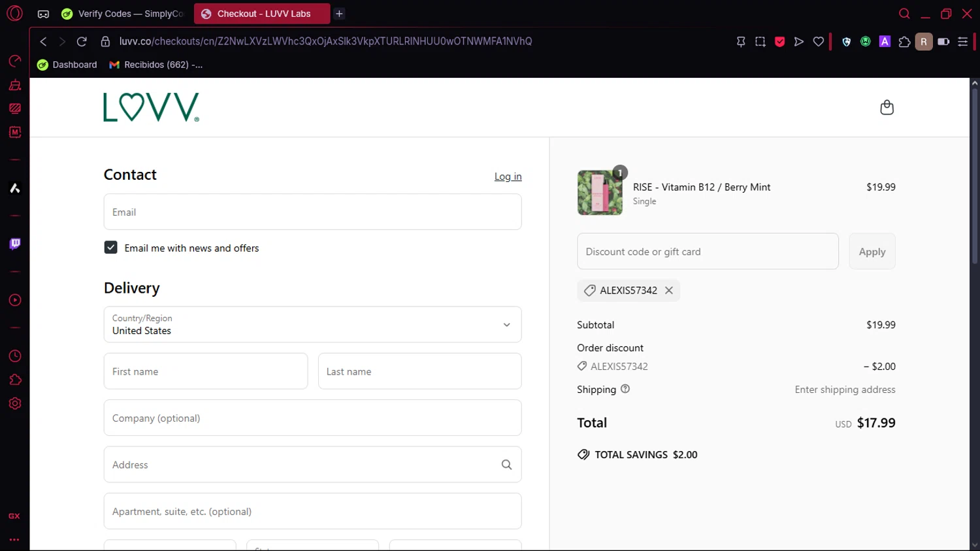Screen dimensions: 980x551
Task: Open the Recibidos Gmail bookmark
Action: (156, 65)
